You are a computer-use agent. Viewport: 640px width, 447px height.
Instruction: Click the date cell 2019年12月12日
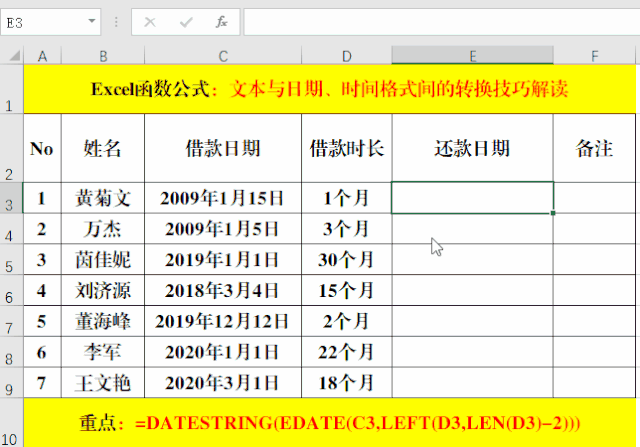coord(223,321)
